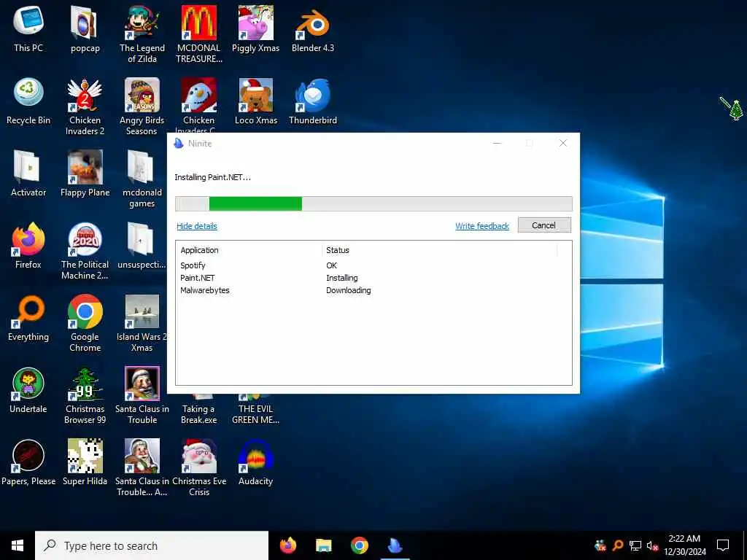Click the OK status for Spotify

pos(332,265)
